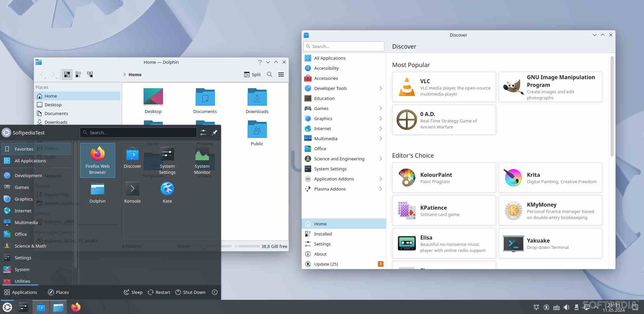Screen dimensions: 644x314
Task: Expand Developer Tools category in Discover
Action: (x=380, y=88)
